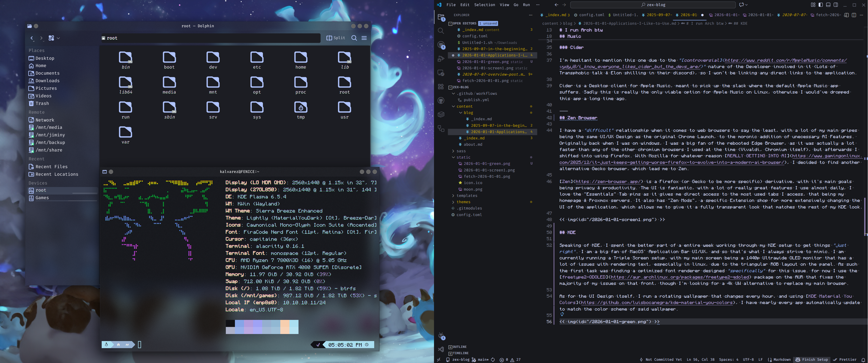
Task: Split the editor right
Action: tap(854, 15)
